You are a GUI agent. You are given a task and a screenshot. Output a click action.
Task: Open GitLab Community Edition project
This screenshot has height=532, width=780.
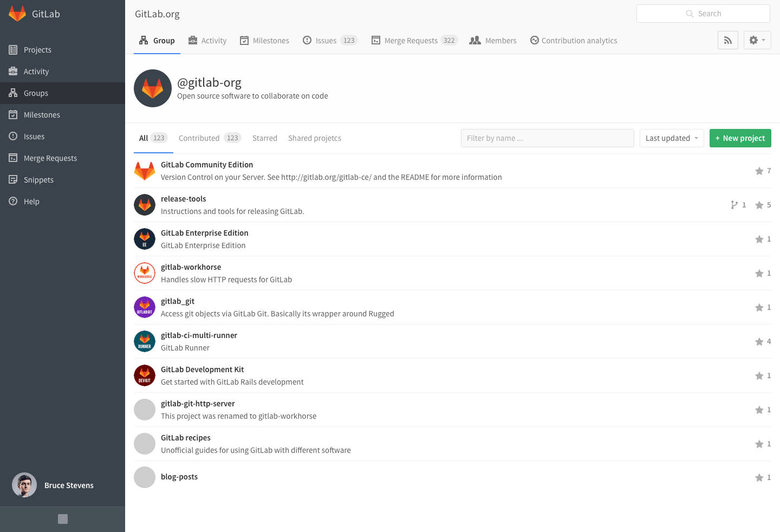(207, 165)
